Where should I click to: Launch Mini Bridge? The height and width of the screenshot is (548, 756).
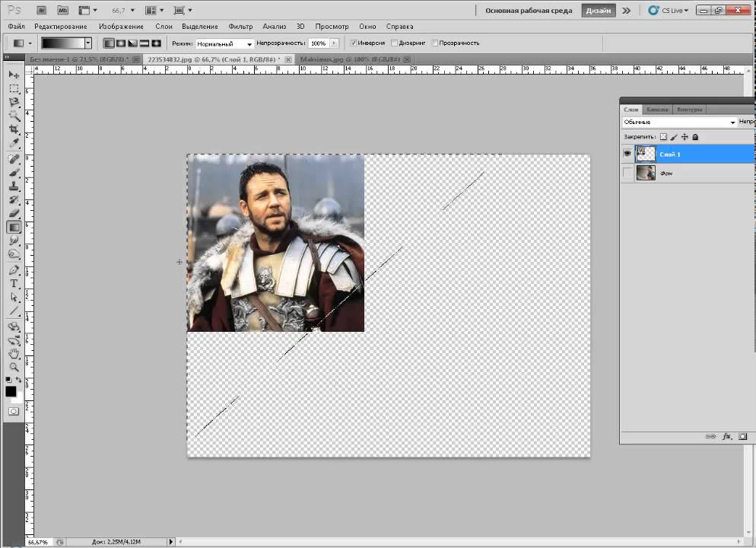coord(62,10)
